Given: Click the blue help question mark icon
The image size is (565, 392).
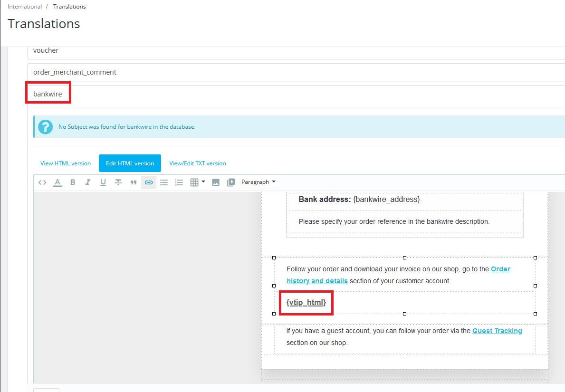Looking at the screenshot, I should click(x=46, y=127).
